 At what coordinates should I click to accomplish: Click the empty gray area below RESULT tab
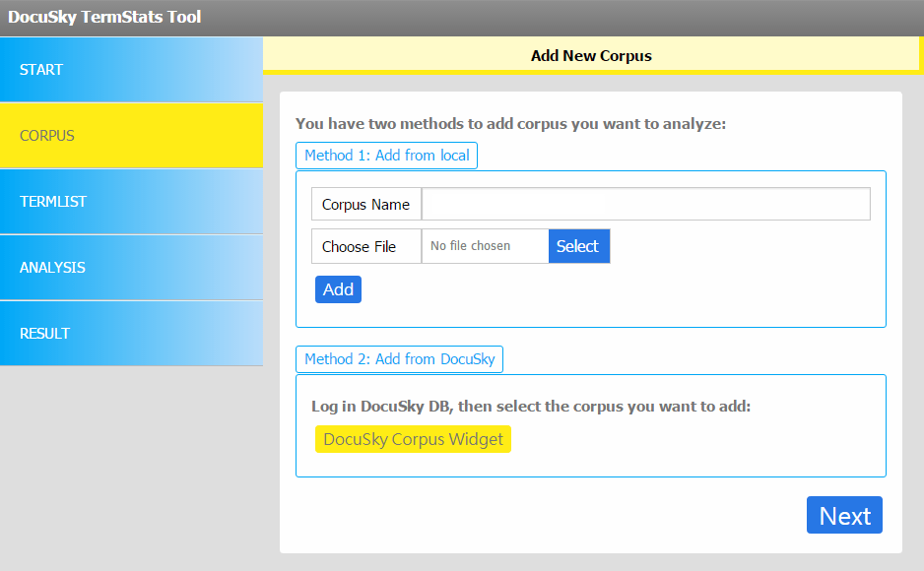(131, 463)
